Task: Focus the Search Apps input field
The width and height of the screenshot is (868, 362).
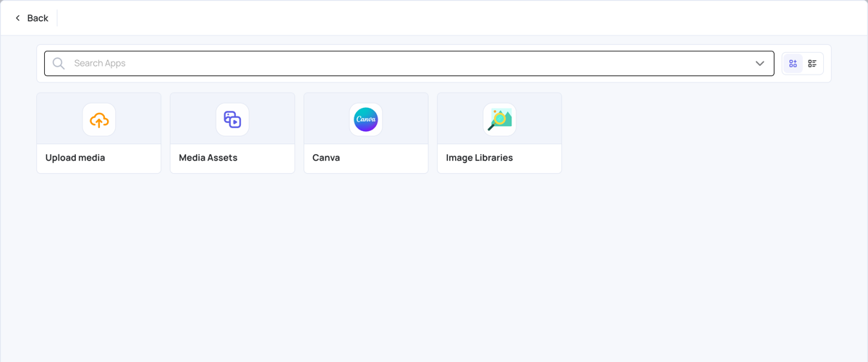Action: point(409,64)
